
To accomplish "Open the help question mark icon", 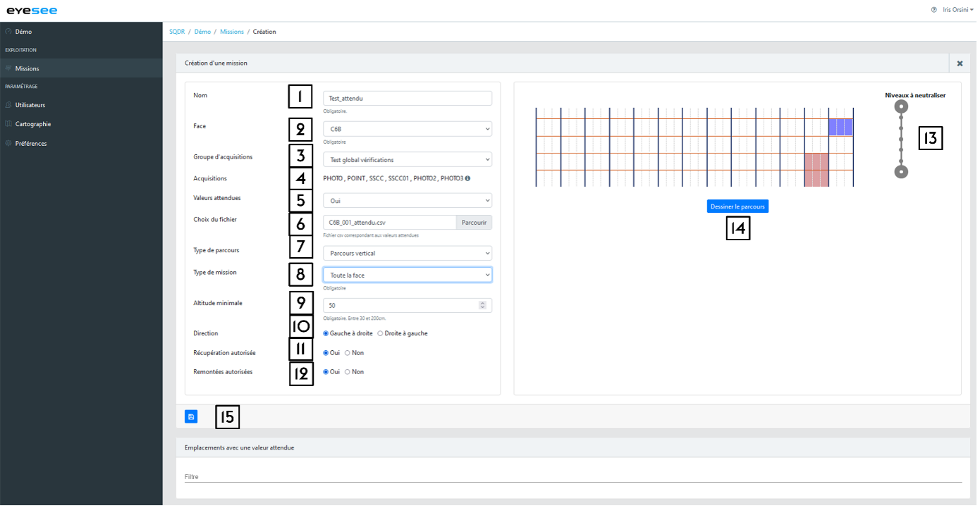I will click(933, 10).
